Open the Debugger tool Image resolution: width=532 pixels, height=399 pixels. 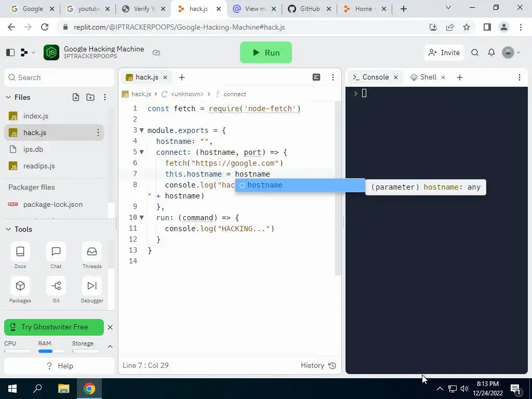coord(92,290)
